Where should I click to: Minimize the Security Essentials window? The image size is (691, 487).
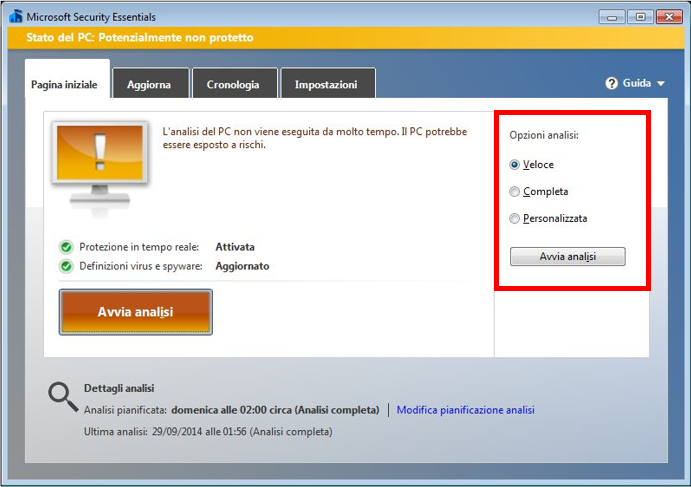click(612, 17)
